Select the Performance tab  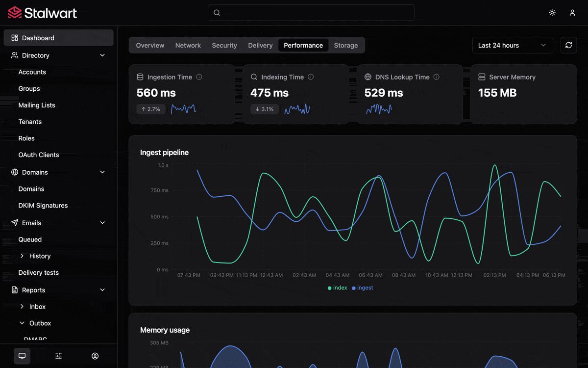coord(303,45)
